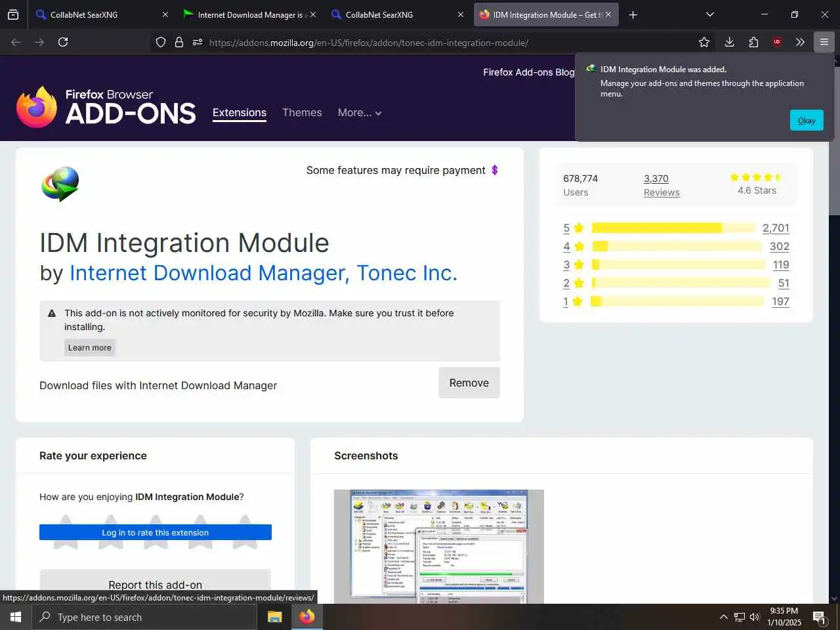Click 4.6 Stars rating display

757,184
